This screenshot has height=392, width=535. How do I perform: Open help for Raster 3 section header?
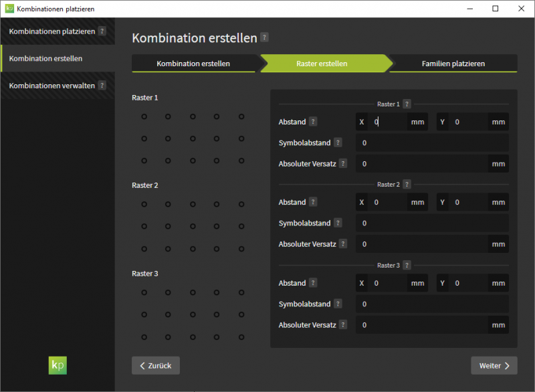point(407,266)
